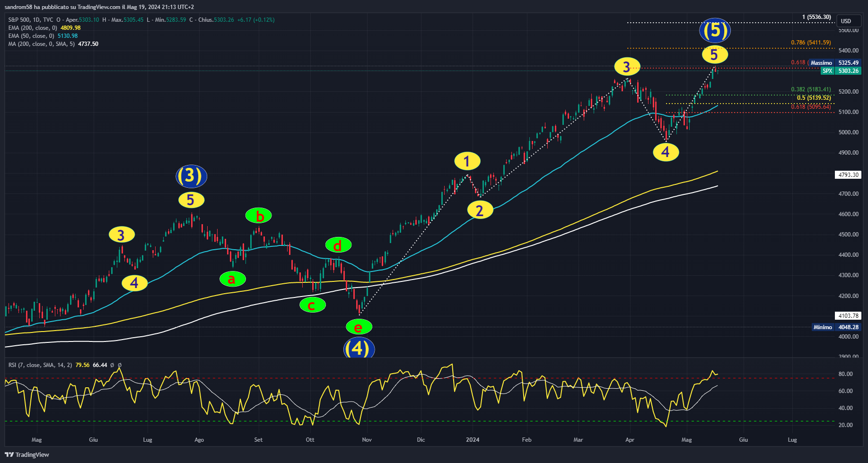This screenshot has height=463, width=868.
Task: Click the 4000.00 price scale value
Action: point(848,337)
